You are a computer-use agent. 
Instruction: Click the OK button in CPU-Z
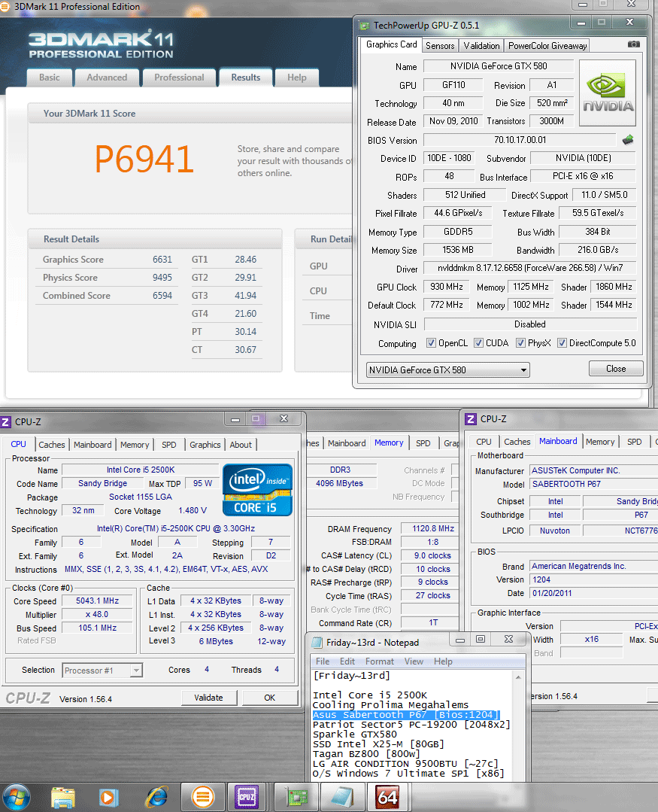click(x=269, y=698)
